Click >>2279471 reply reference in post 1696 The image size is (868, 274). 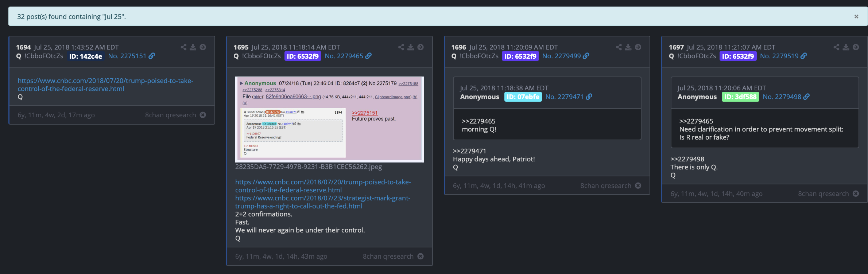[x=469, y=151]
